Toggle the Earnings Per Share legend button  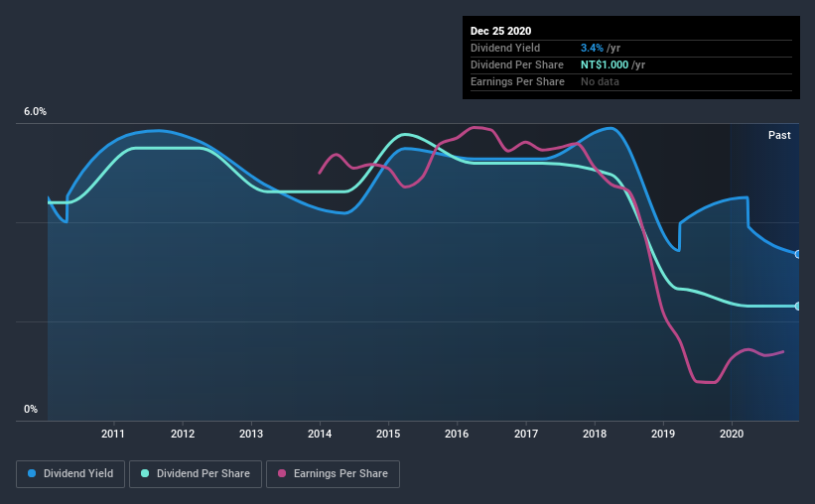[x=333, y=474]
